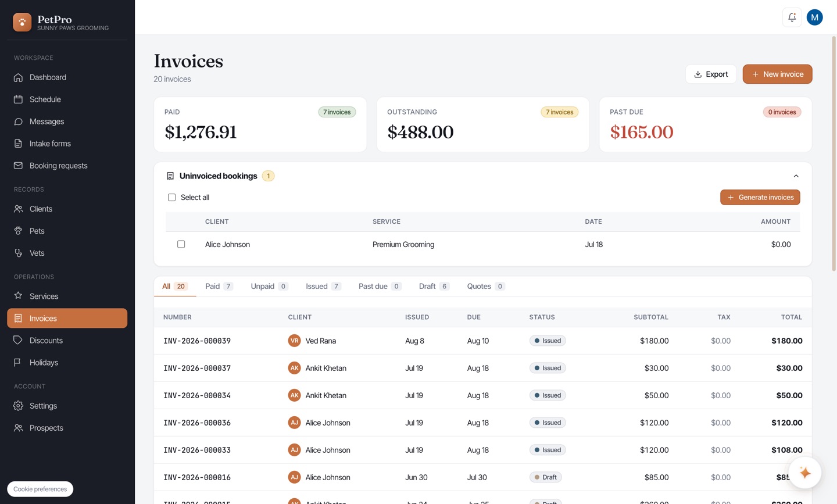Click the AI assistant sparkle button
Viewport: 837px width, 504px height.
pyautogui.click(x=805, y=473)
